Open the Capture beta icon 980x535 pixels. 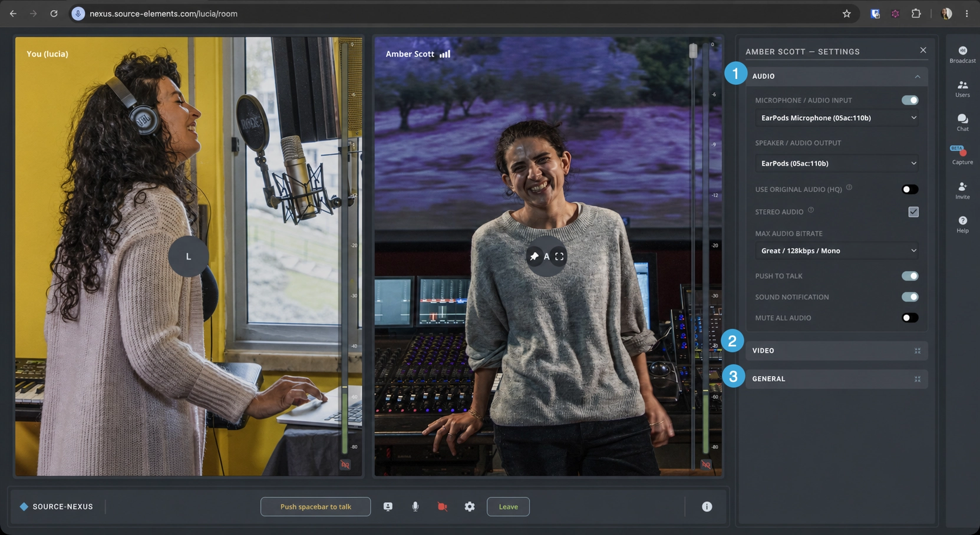962,155
